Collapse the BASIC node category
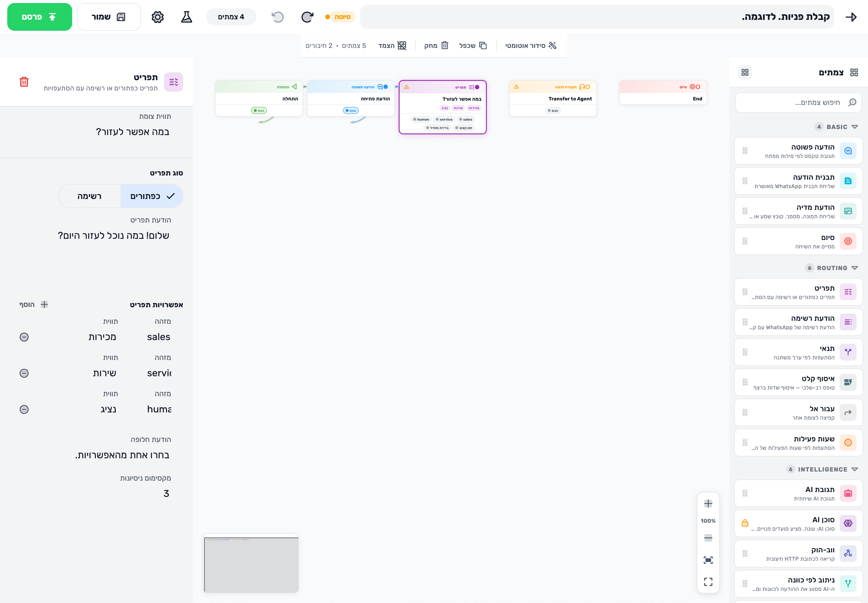The image size is (868, 603). pyautogui.click(x=836, y=127)
